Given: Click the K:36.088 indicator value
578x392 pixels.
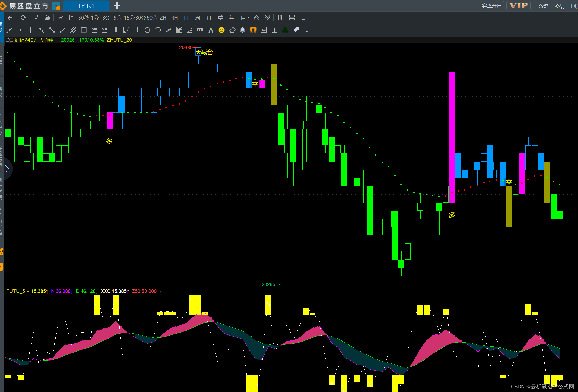Looking at the screenshot, I should tap(62, 291).
